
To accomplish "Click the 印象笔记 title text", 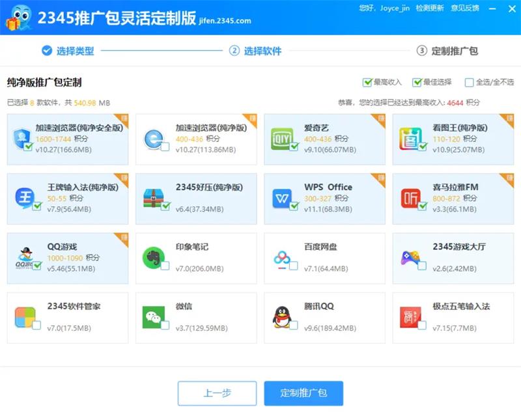I will tap(192, 247).
